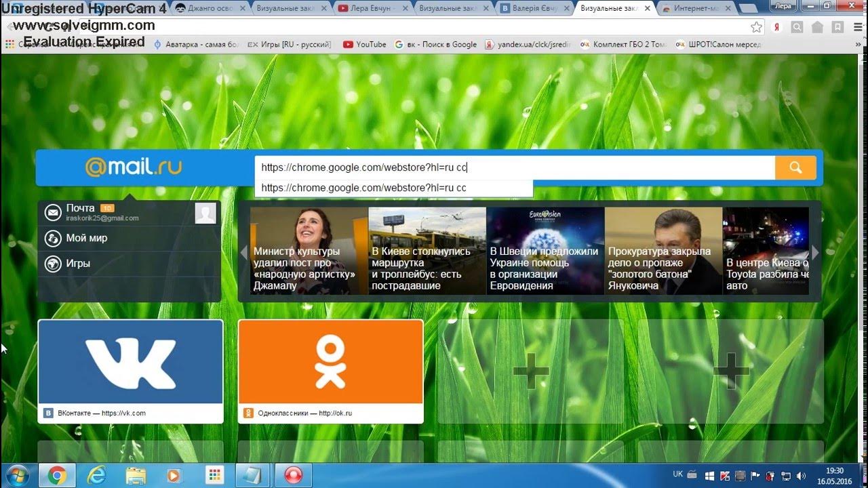Open the Мой мир link
This screenshot has height=488, width=868.
87,238
